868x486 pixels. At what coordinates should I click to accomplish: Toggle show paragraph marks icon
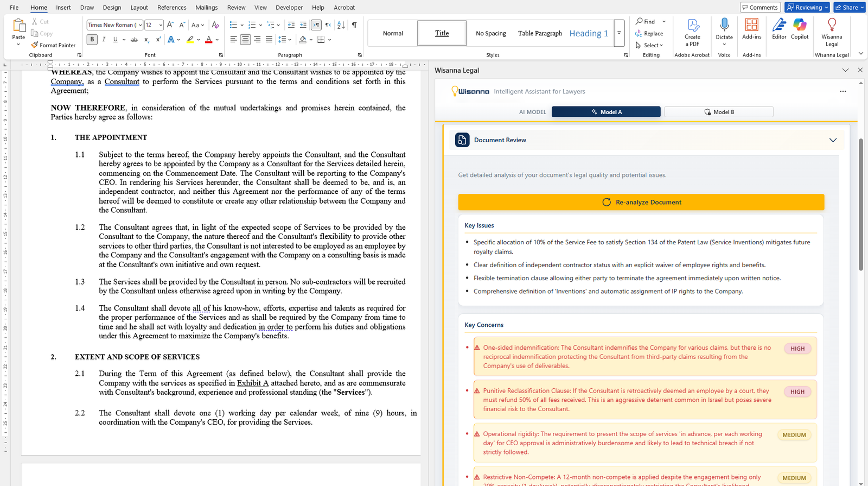pos(354,25)
